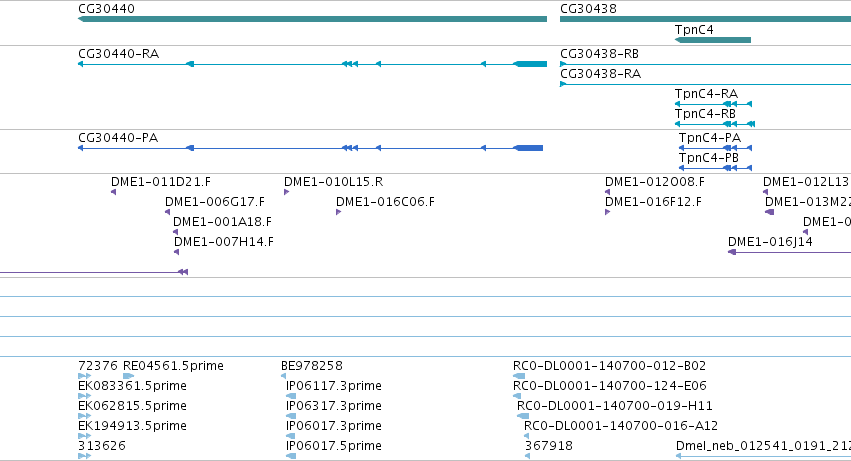Open the TpnC4 gene label
The width and height of the screenshot is (851, 461).
click(x=694, y=30)
